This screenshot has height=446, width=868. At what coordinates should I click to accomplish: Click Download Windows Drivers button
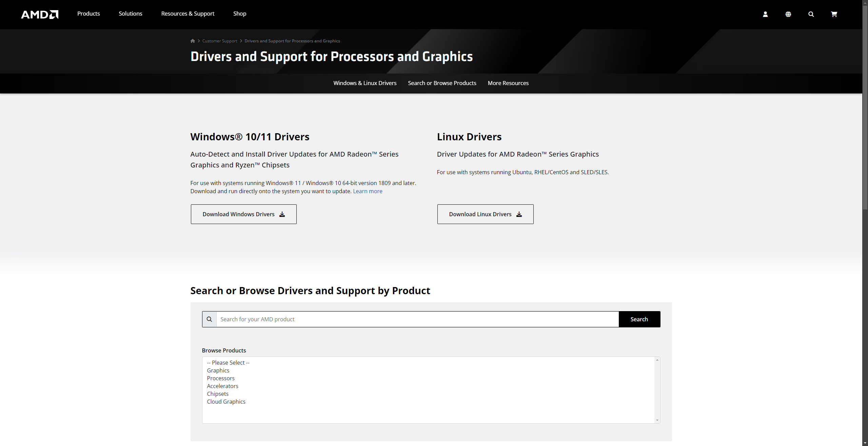point(243,214)
